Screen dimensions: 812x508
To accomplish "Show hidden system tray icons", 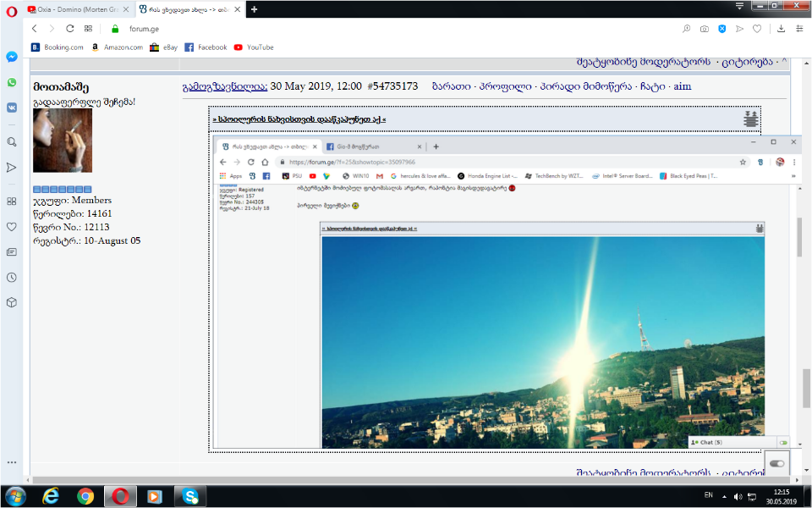I will 726,496.
